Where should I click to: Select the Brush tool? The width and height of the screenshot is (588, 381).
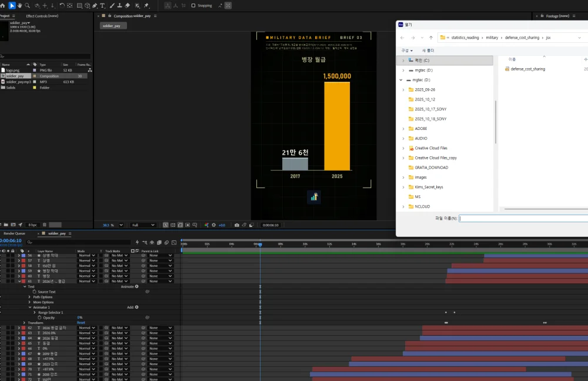click(x=112, y=6)
